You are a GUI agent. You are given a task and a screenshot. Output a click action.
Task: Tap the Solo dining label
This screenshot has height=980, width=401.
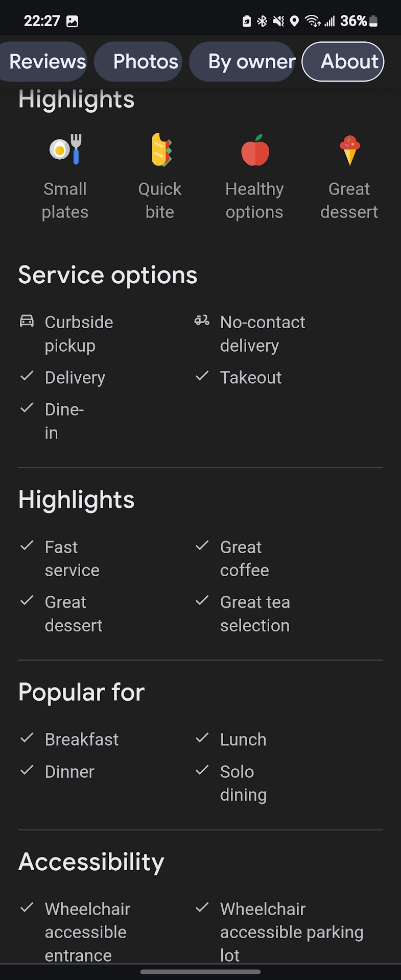pos(243,783)
